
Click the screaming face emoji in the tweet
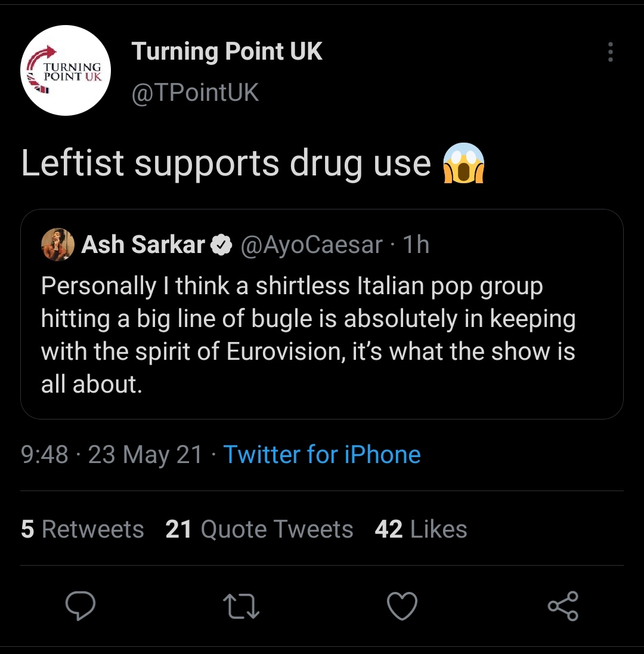pyautogui.click(x=463, y=163)
